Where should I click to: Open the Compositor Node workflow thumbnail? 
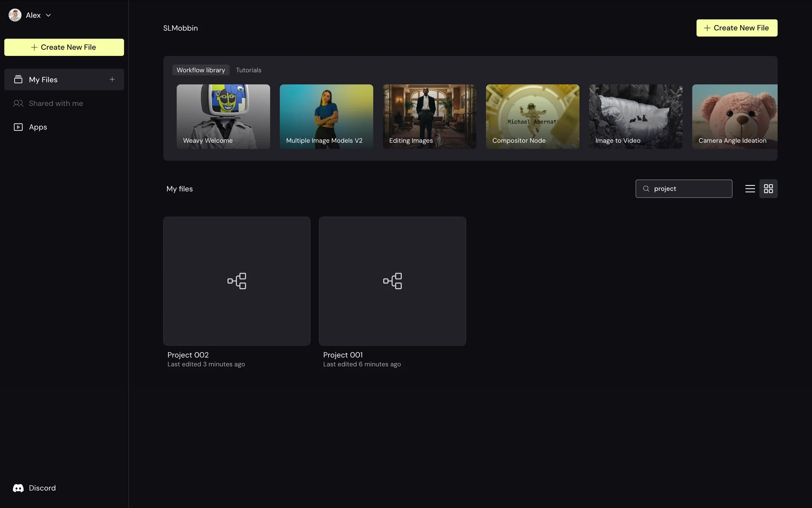click(532, 116)
